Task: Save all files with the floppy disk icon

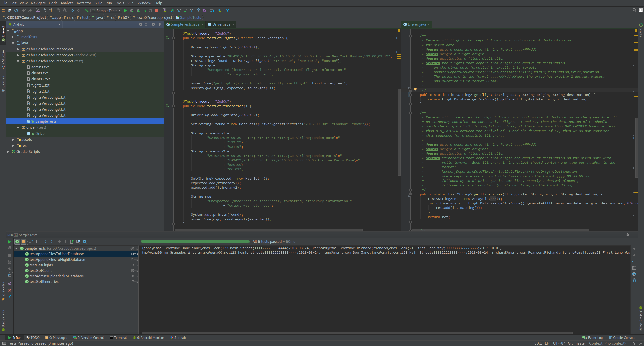Action: coord(10,11)
